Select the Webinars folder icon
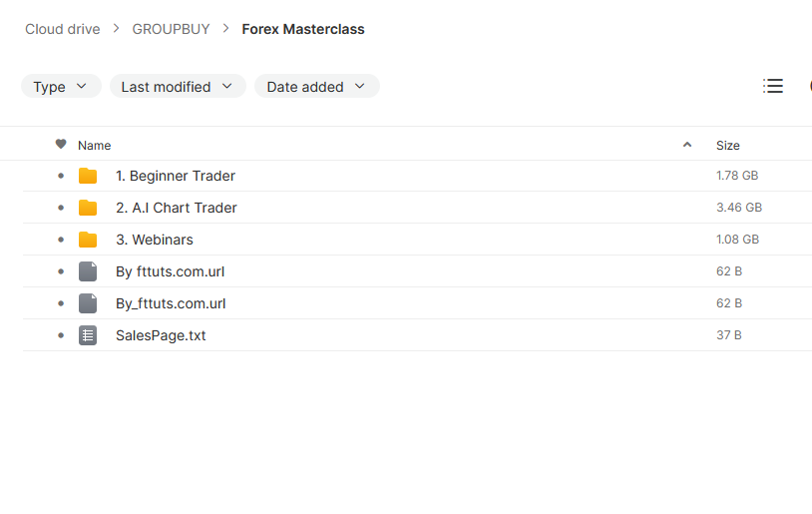Screen dimensions: 812x514 [88, 240]
